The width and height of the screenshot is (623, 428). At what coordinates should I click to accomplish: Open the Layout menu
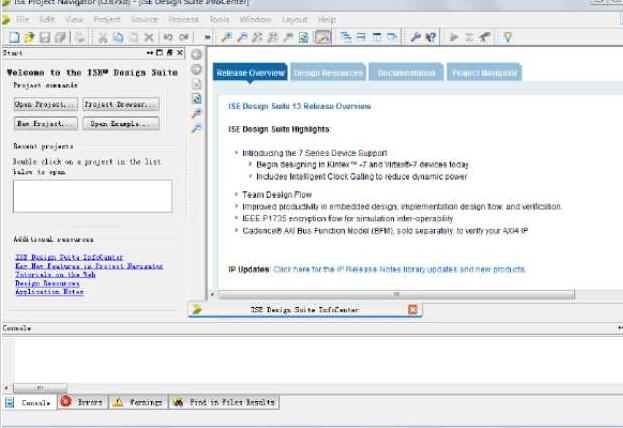[294, 19]
